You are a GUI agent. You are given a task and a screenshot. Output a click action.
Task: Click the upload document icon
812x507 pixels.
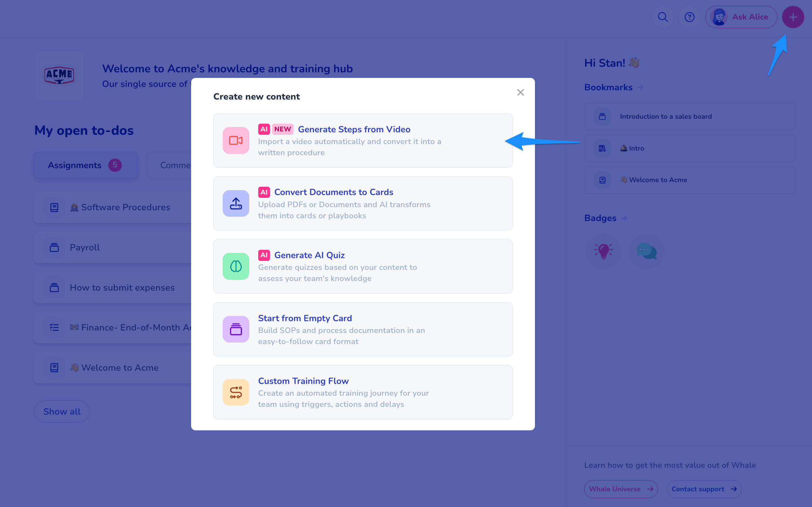tap(236, 203)
